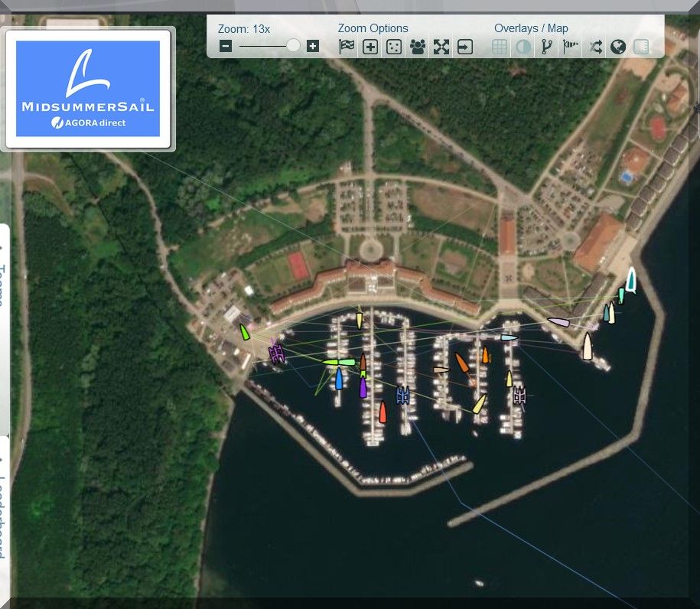Toggle the track branch overlay icon
This screenshot has width=700, height=609.
tap(546, 47)
